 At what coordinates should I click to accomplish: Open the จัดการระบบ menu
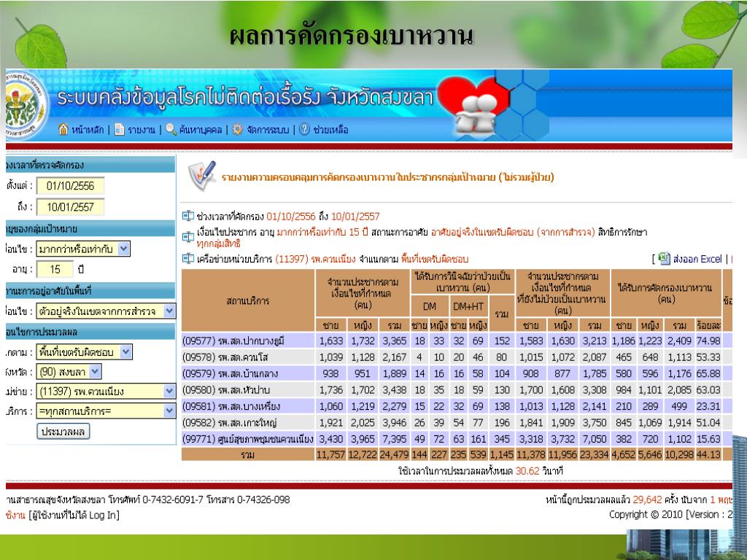coord(268,130)
